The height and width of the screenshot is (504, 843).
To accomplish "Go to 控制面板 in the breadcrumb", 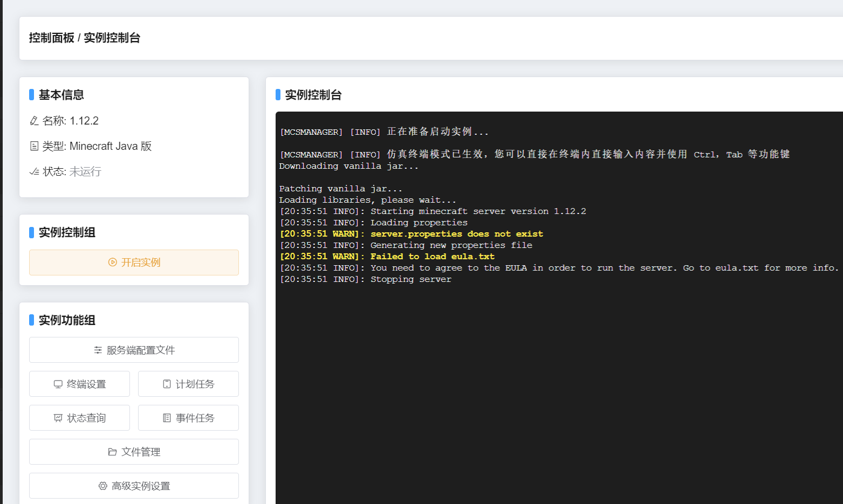I will (51, 38).
